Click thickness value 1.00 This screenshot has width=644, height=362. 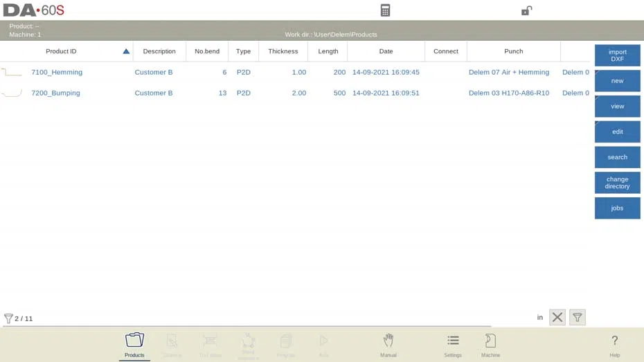click(x=299, y=72)
